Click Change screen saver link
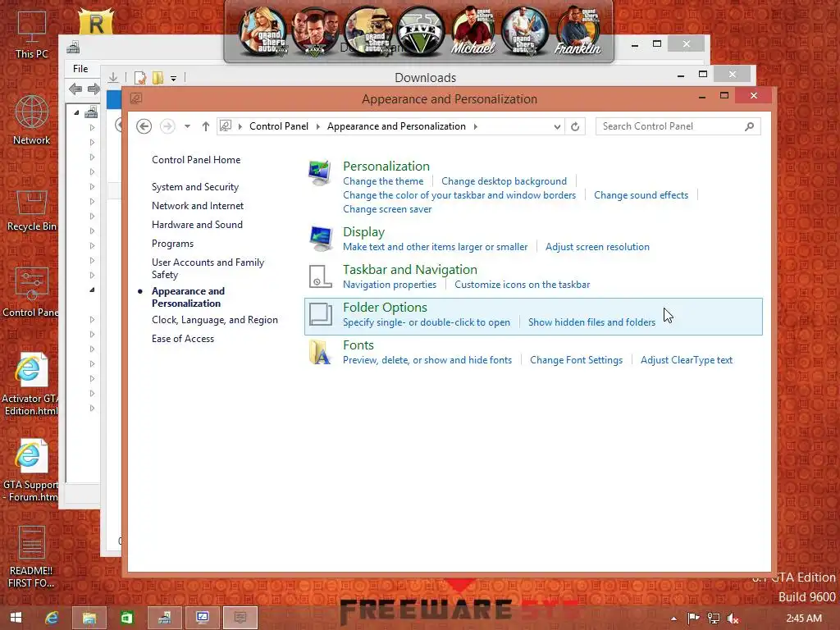Viewport: 840px width, 630px height. click(387, 209)
